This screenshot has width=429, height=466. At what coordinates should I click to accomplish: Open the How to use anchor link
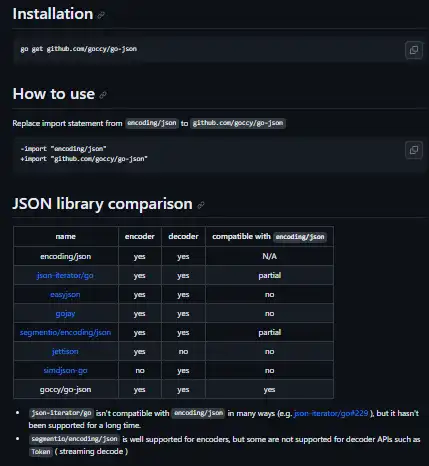tap(103, 95)
